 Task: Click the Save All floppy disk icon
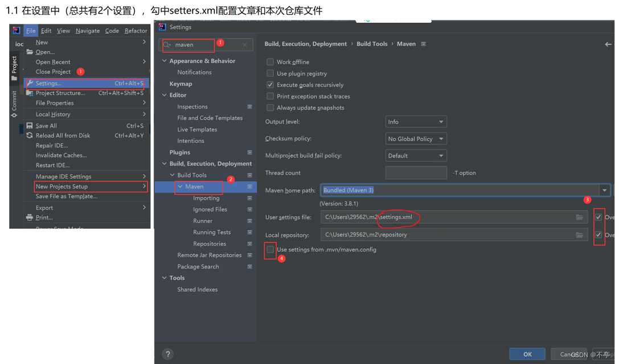pos(30,125)
